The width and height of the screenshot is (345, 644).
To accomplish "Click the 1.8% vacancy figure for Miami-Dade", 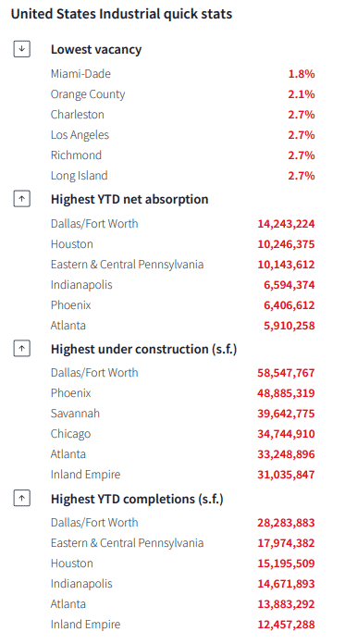I will click(x=302, y=74).
